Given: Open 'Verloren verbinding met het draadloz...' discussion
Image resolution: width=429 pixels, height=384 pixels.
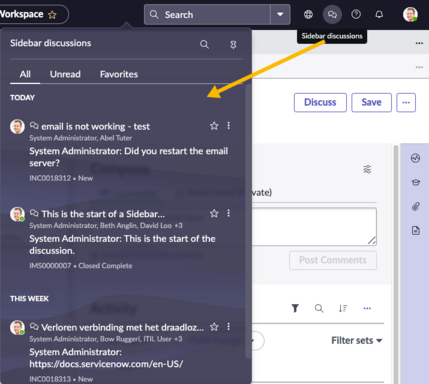Looking at the screenshot, I should tap(122, 327).
